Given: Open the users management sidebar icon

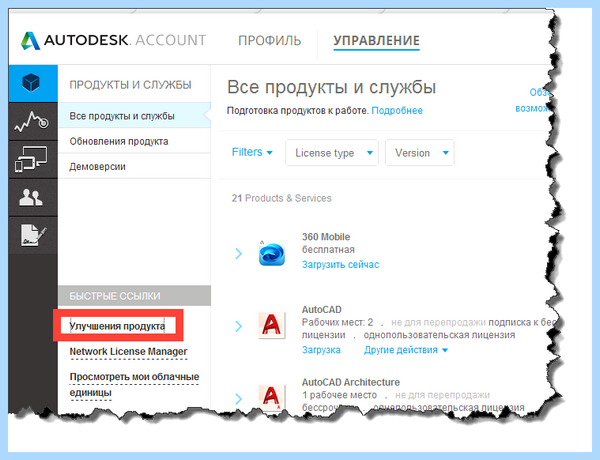Looking at the screenshot, I should 31,197.
